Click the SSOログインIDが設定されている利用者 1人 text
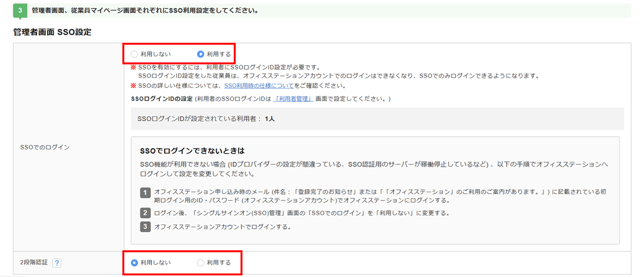This screenshot has width=644, height=277. click(x=206, y=119)
